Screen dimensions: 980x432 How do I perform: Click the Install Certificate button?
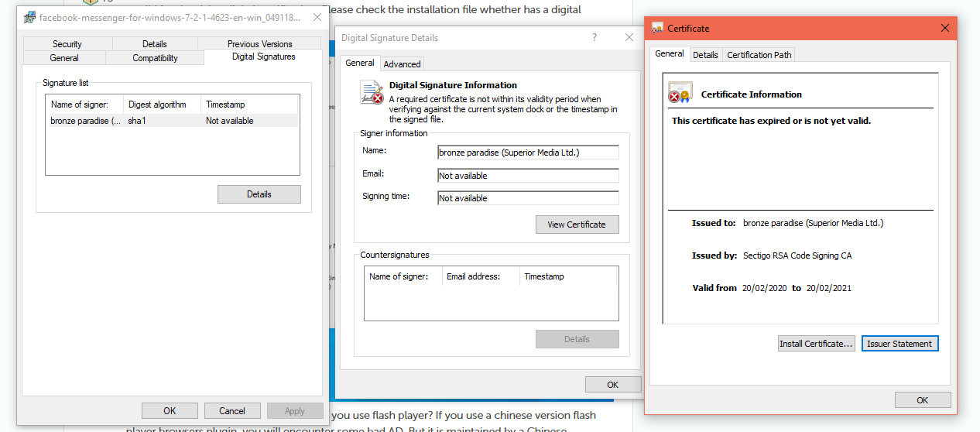(x=817, y=344)
